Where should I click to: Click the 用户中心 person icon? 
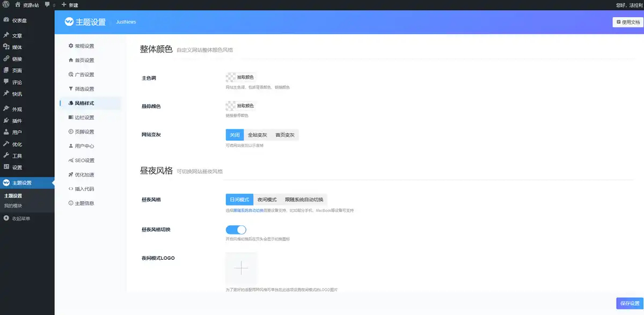coord(71,146)
